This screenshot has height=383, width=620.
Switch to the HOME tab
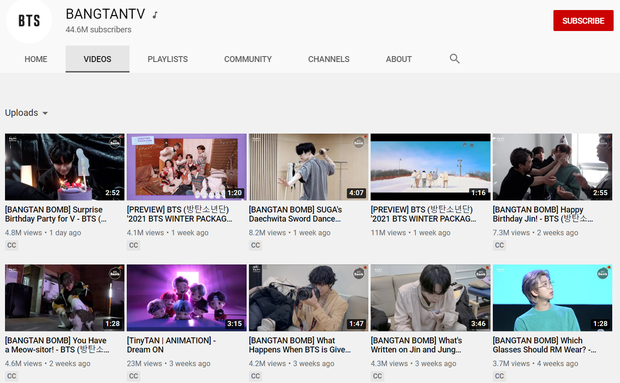[36, 59]
